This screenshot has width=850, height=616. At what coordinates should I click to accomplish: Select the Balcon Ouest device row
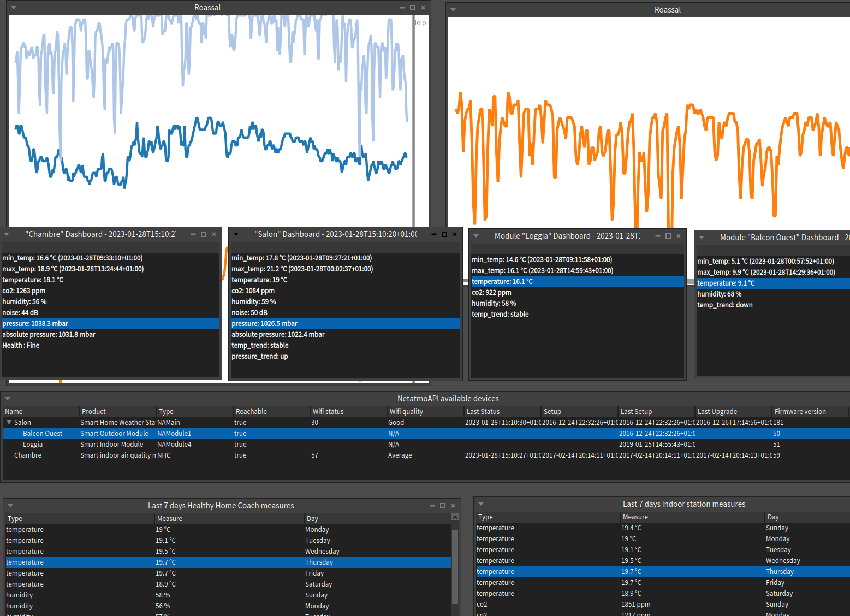[426, 434]
